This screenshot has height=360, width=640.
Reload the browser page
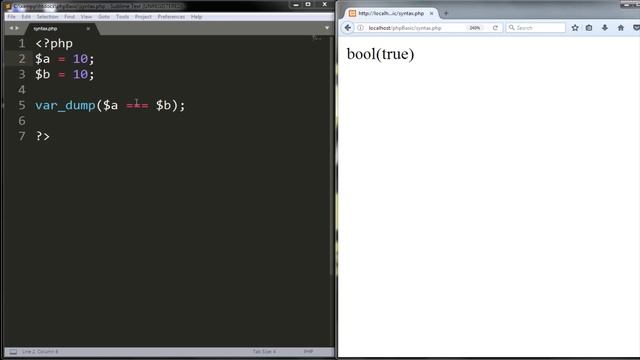495,28
